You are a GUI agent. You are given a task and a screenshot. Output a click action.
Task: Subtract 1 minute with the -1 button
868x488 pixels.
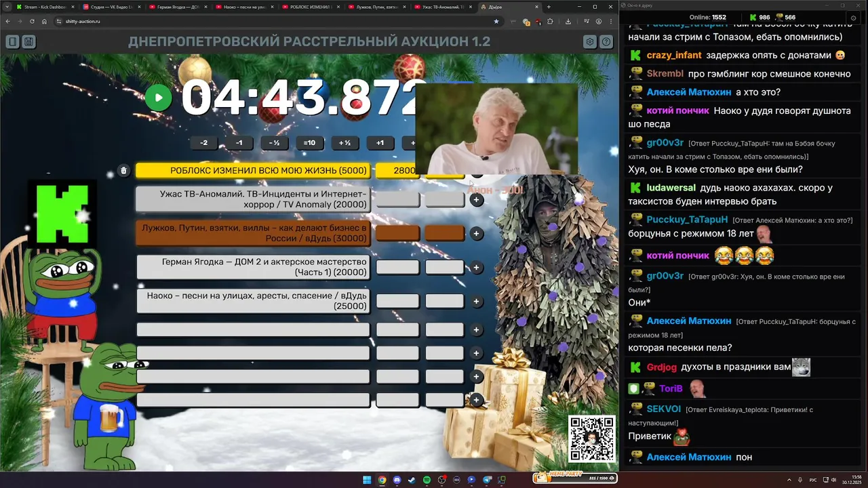(x=239, y=143)
